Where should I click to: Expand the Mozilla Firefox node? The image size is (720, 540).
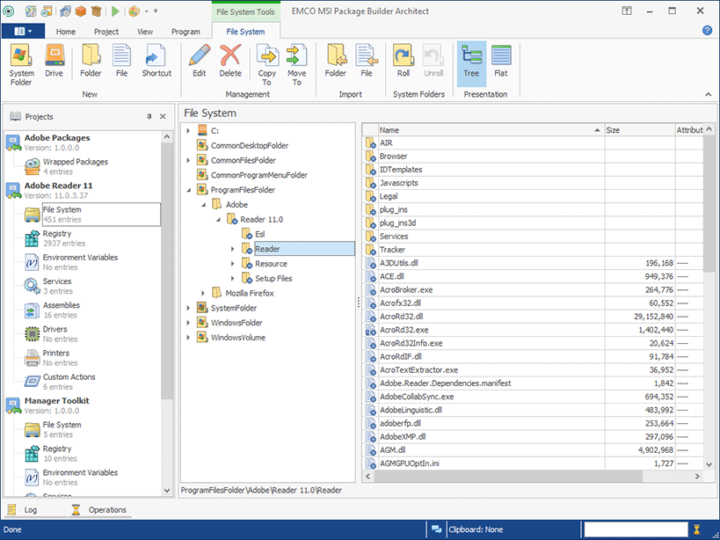click(x=203, y=293)
